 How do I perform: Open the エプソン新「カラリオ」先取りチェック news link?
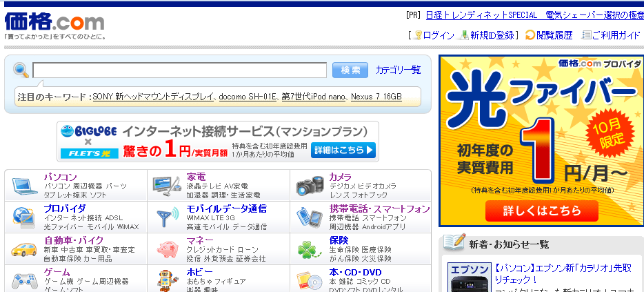click(563, 274)
